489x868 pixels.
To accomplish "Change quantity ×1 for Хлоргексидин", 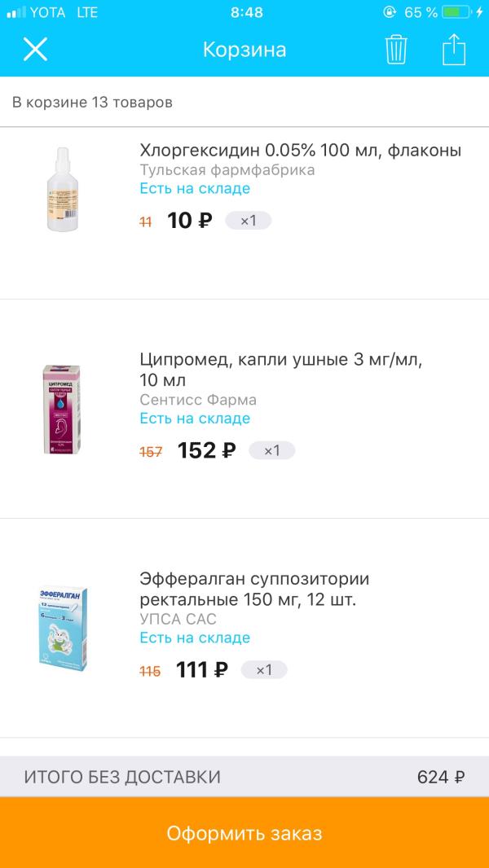I will (248, 221).
